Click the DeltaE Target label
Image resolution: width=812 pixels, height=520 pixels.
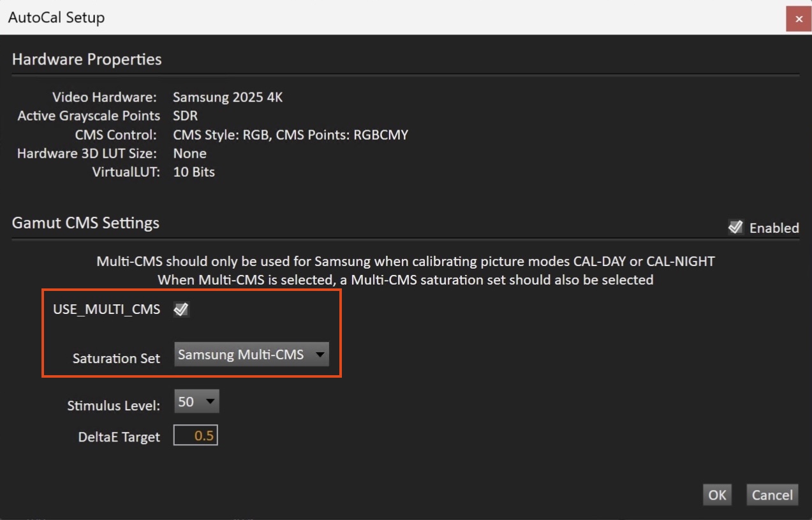(119, 437)
